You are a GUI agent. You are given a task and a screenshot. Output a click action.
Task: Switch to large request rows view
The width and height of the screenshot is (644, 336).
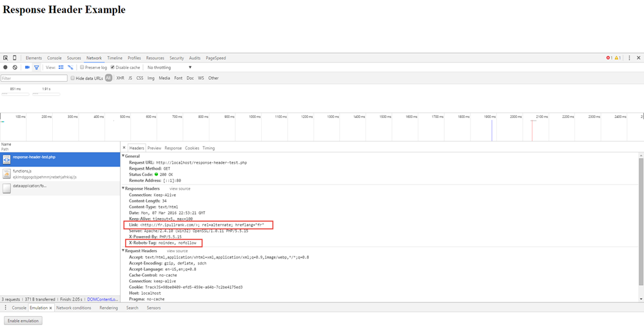[x=61, y=67]
